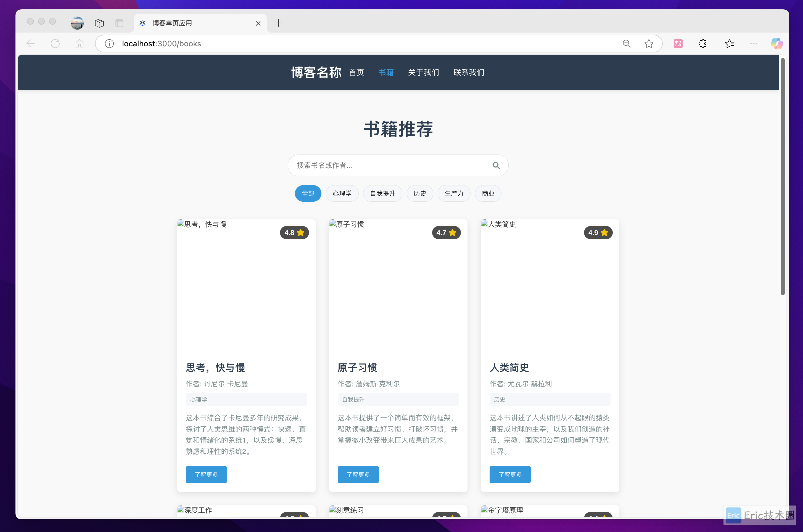Open a new tab with plus icon
This screenshot has width=803, height=532.
[279, 23]
